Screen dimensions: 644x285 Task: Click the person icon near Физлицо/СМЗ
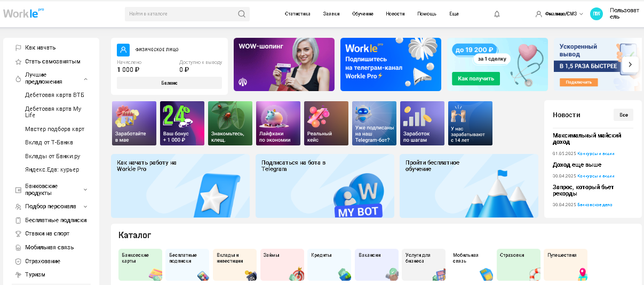click(x=538, y=14)
